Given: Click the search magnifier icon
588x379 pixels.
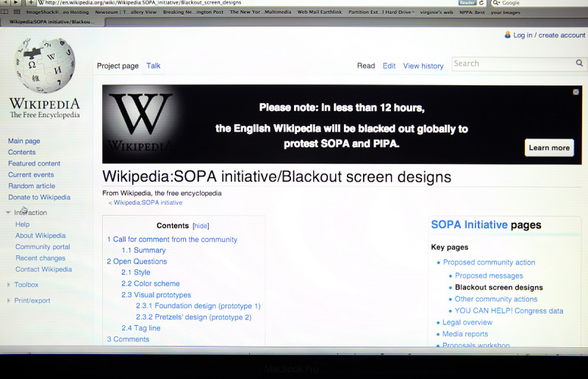Looking at the screenshot, I should pyautogui.click(x=581, y=63).
